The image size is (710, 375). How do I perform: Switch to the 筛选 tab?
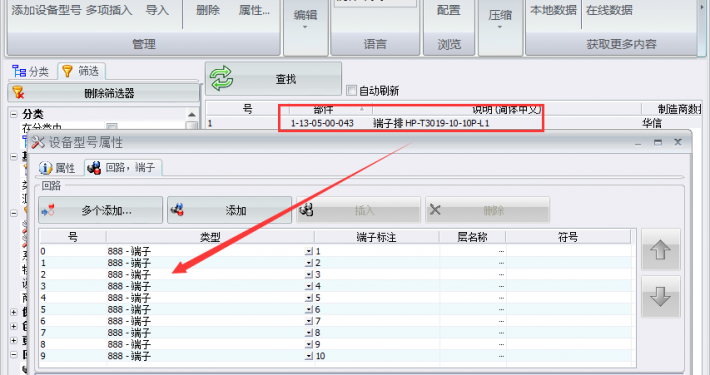(81, 71)
